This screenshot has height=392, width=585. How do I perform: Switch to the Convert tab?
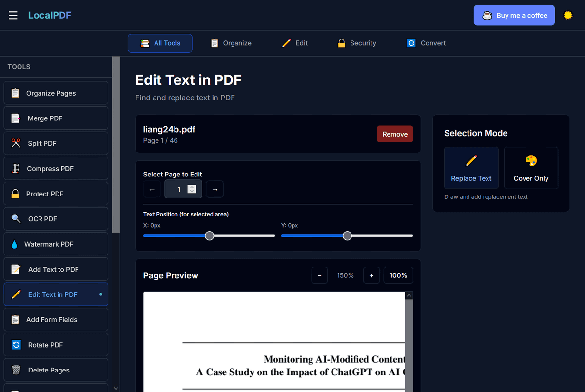(x=427, y=43)
